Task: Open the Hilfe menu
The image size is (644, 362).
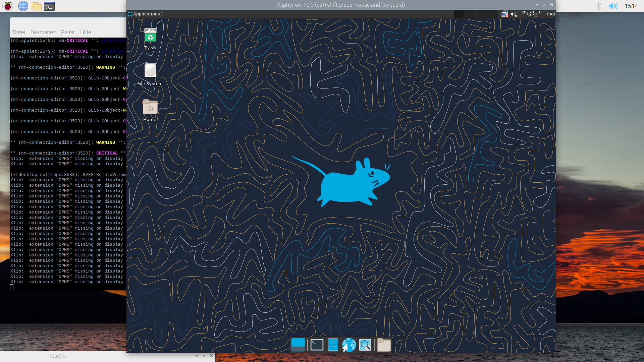Action: point(86,32)
